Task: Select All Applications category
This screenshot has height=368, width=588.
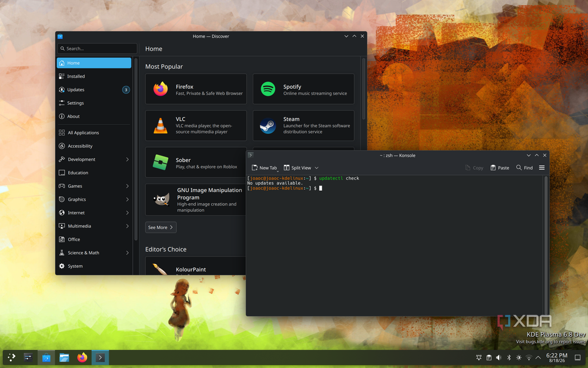Action: click(x=93, y=132)
